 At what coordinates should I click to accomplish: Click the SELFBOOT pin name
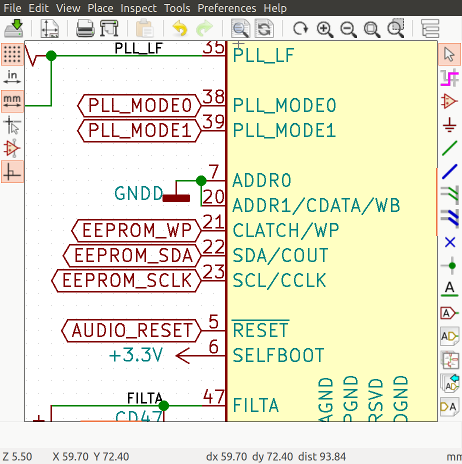tap(278, 356)
